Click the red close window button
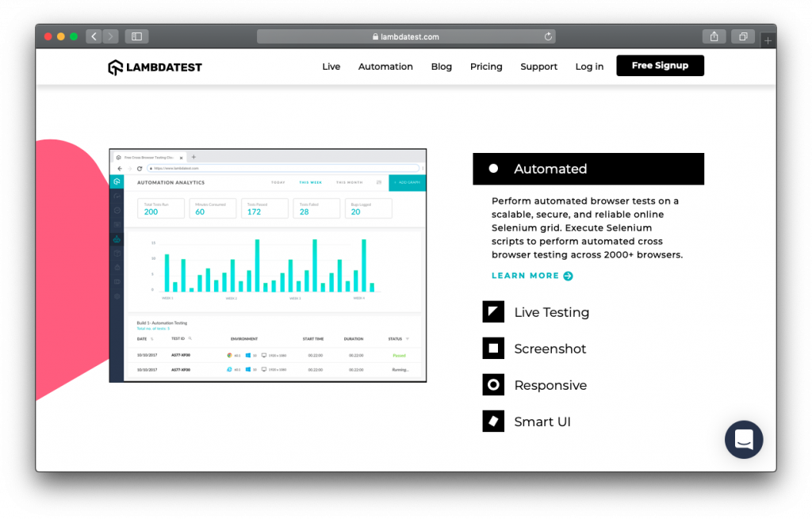This screenshot has width=812, height=519. coord(48,36)
